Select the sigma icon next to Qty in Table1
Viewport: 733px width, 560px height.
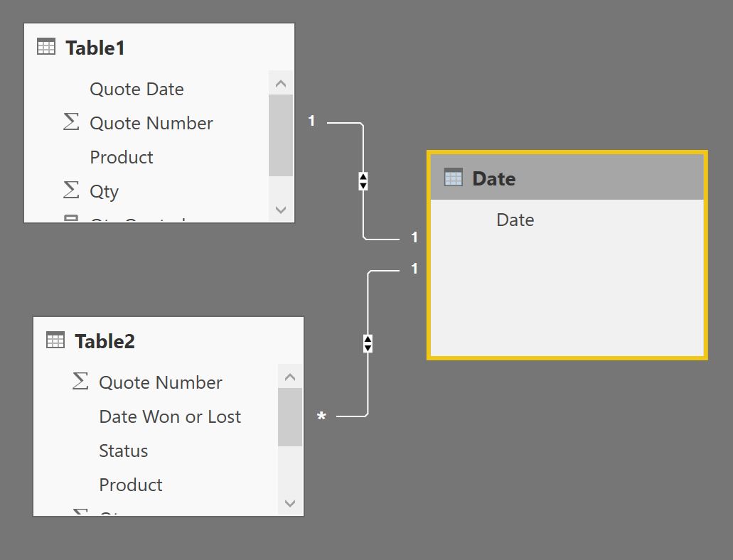[x=71, y=190]
